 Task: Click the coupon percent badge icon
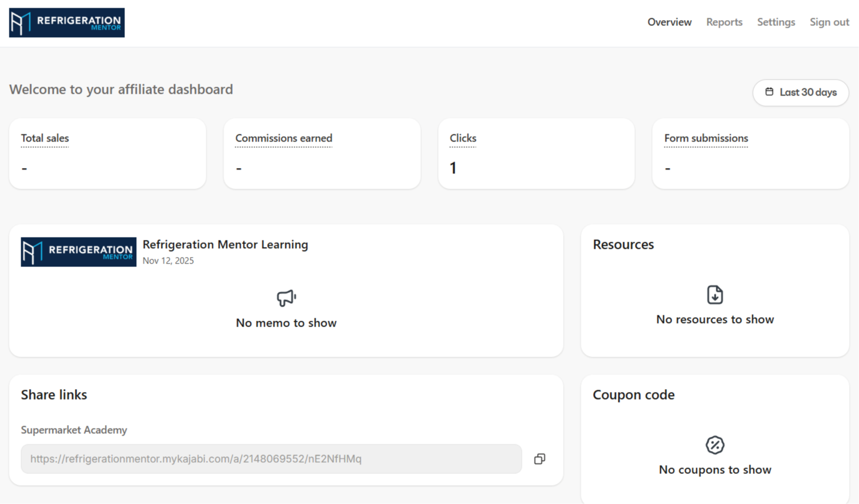point(715,444)
